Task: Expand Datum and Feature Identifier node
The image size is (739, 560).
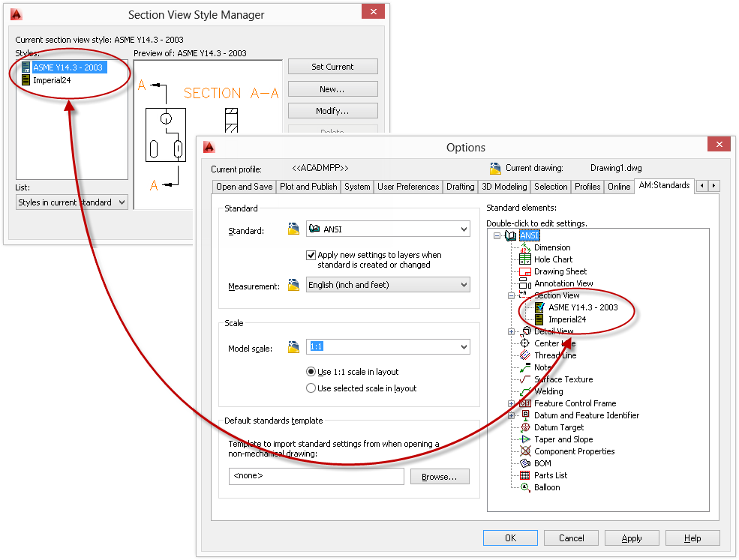Action: [x=511, y=415]
